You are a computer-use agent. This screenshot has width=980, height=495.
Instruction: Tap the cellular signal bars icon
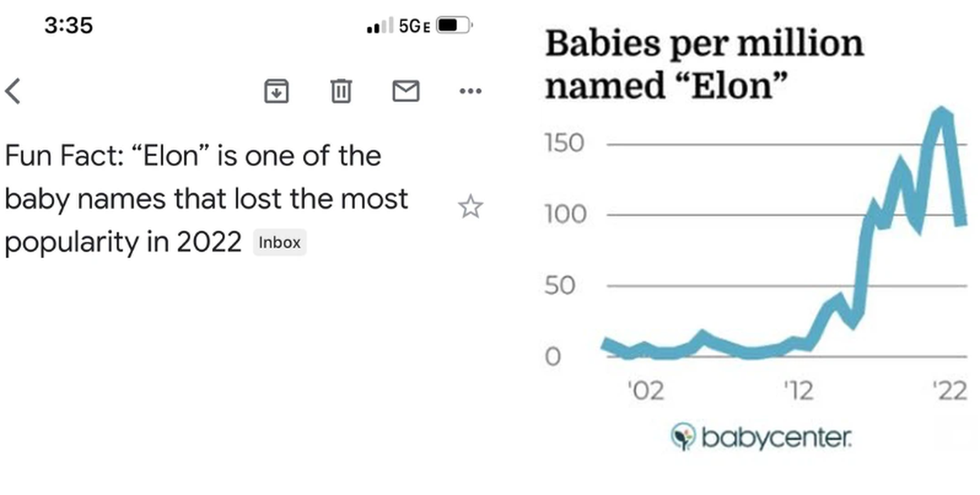point(380,25)
